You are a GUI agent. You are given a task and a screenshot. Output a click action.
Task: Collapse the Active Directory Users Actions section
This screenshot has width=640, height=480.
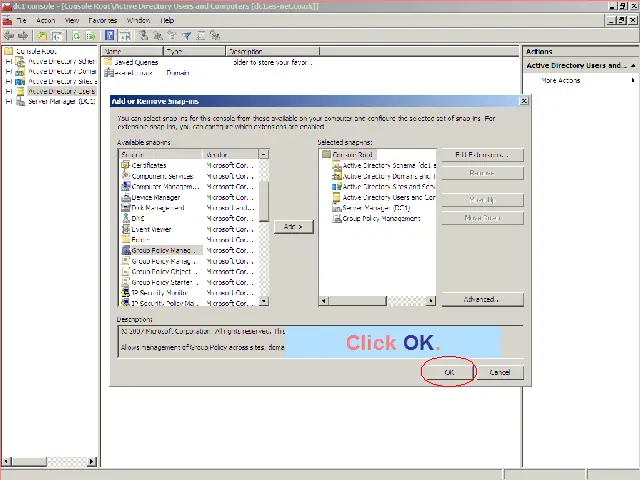[633, 65]
